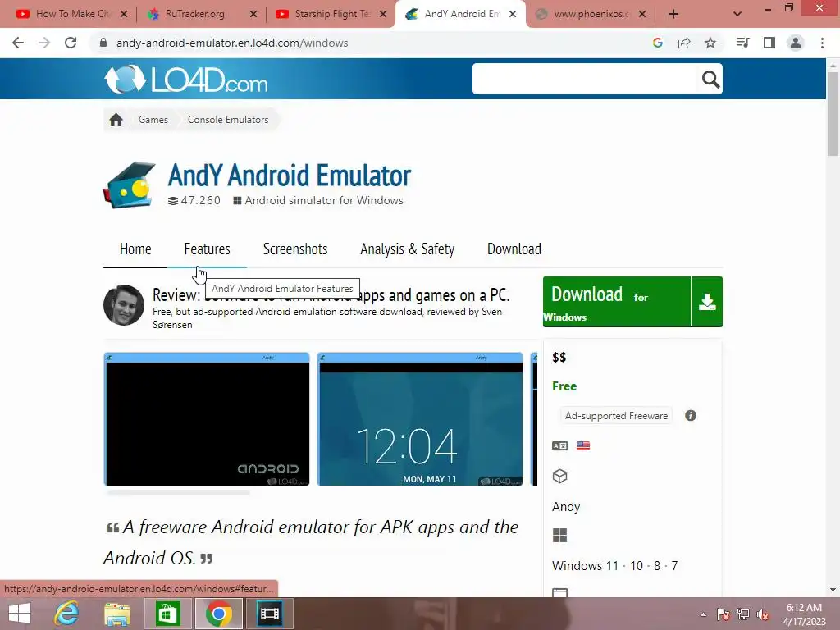Click the Windows logo icon in sidebar

(x=559, y=535)
